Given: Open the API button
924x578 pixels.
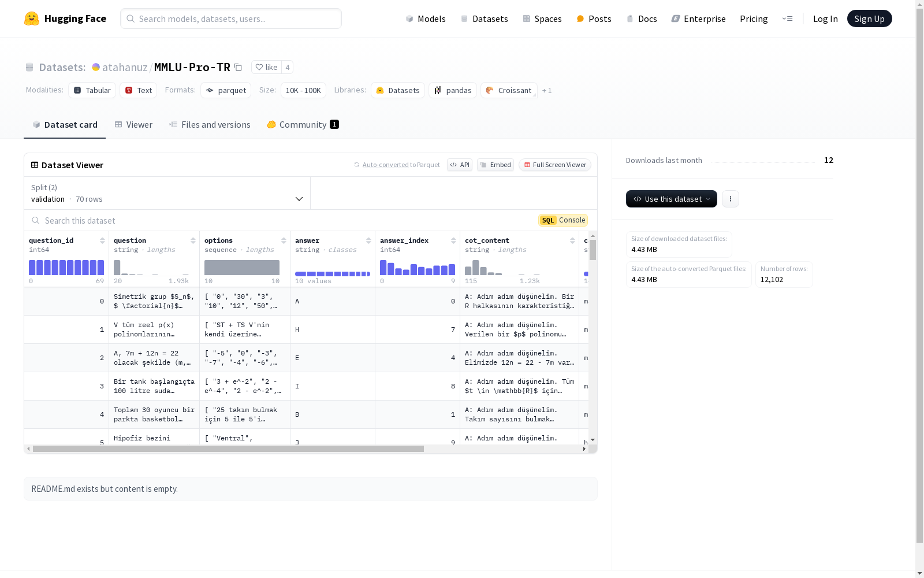Looking at the screenshot, I should click(x=460, y=165).
